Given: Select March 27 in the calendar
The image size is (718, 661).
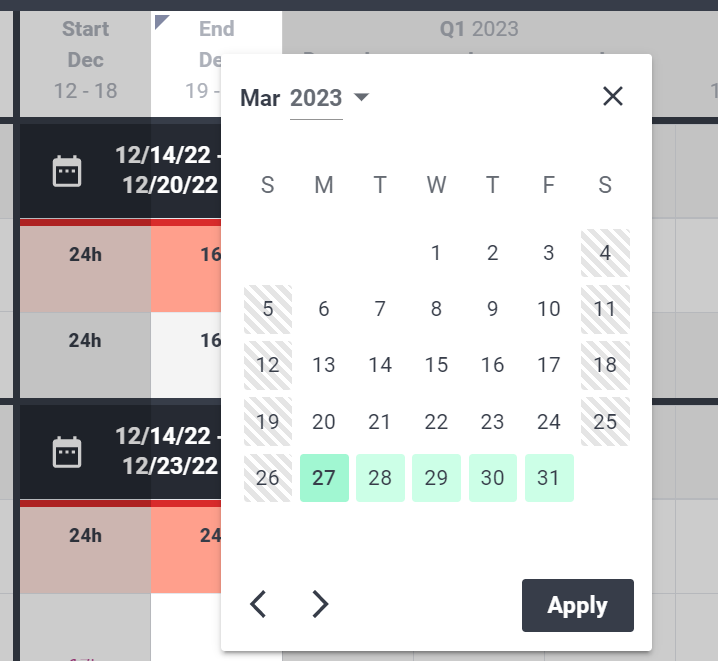Looking at the screenshot, I should tap(324, 478).
